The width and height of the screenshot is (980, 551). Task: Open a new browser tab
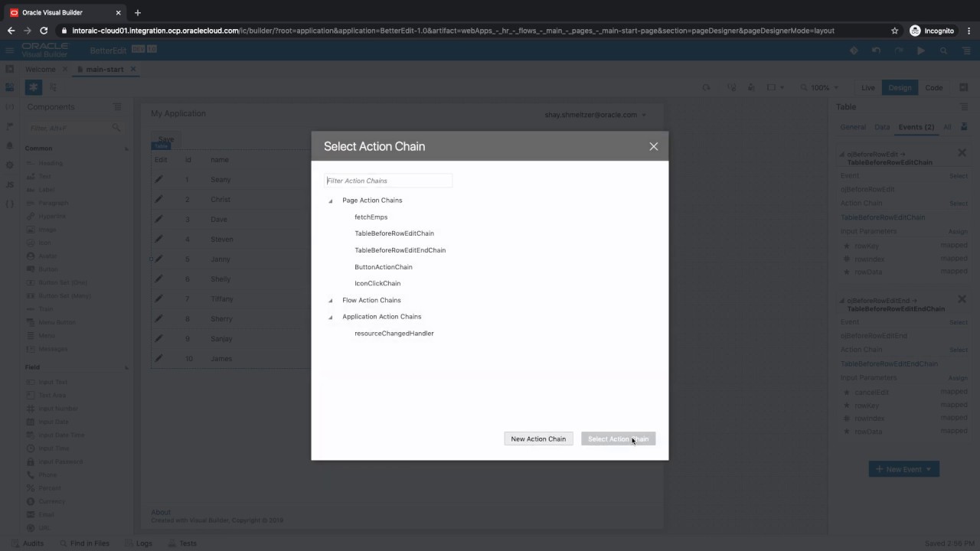[138, 12]
